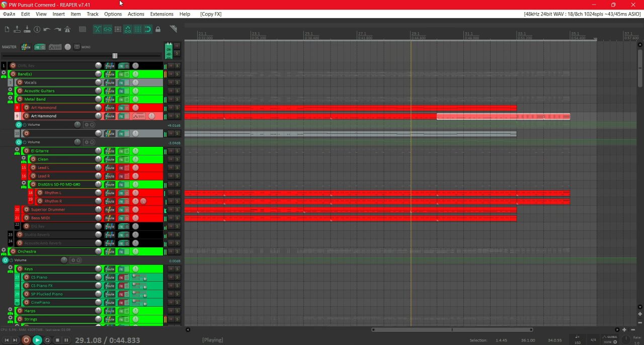Open FX chain for the MASTER track

pos(38,47)
